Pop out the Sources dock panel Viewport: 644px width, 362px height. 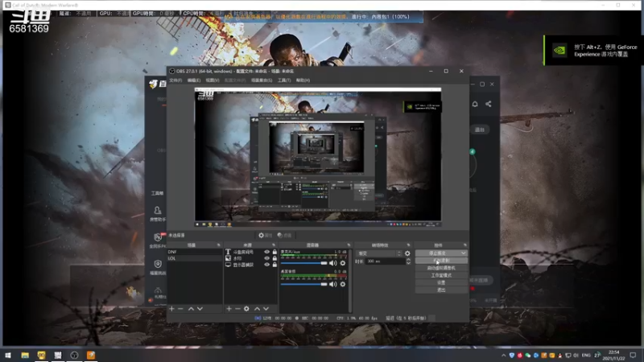click(x=274, y=245)
